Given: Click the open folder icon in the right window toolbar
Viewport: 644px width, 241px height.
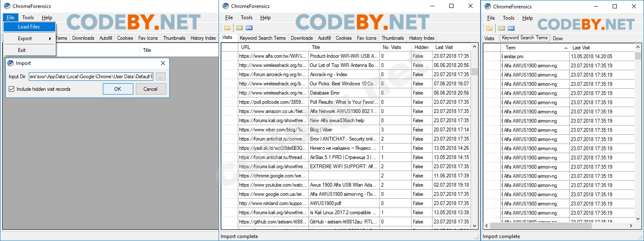Looking at the screenshot, I should [x=489, y=28].
